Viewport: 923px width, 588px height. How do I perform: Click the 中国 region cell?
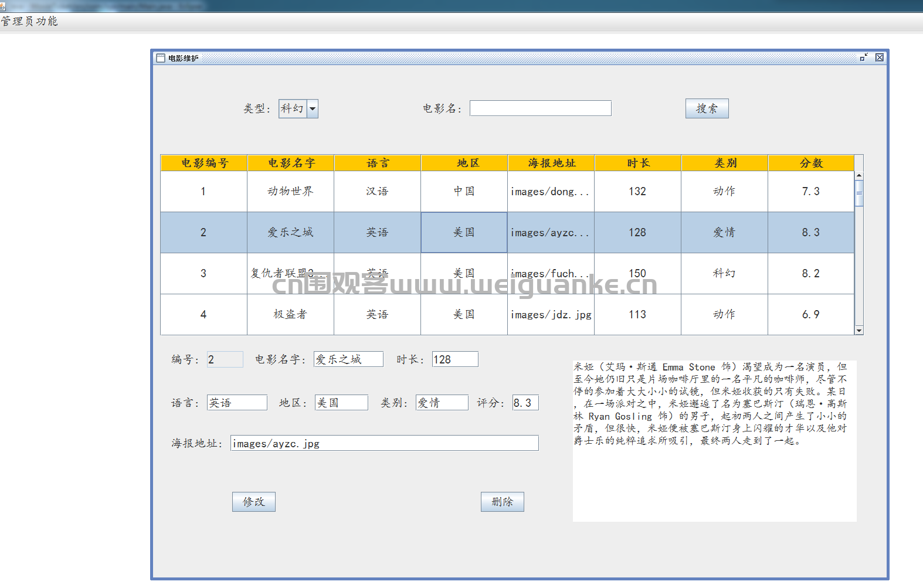pos(464,192)
